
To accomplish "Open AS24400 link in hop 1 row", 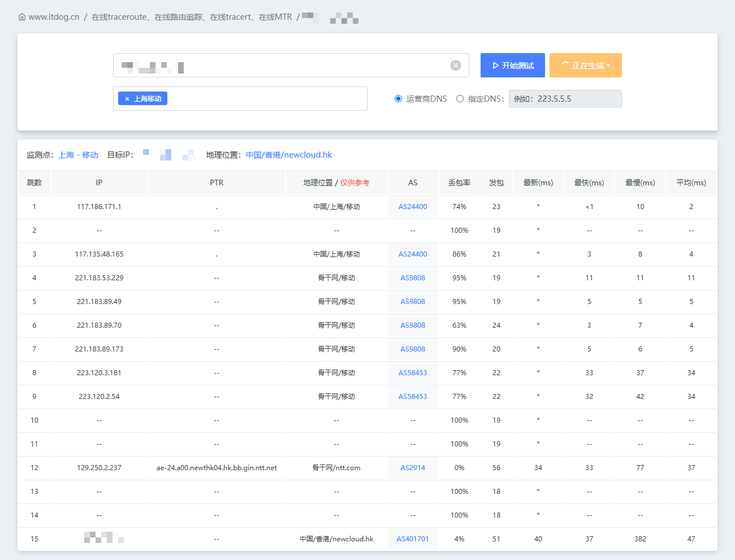I will point(413,207).
